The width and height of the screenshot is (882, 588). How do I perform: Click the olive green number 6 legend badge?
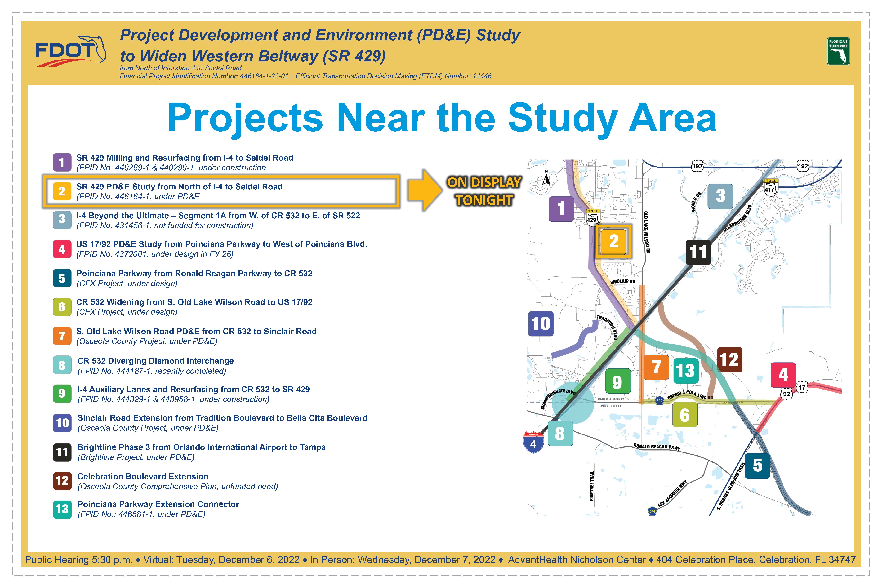(x=62, y=307)
